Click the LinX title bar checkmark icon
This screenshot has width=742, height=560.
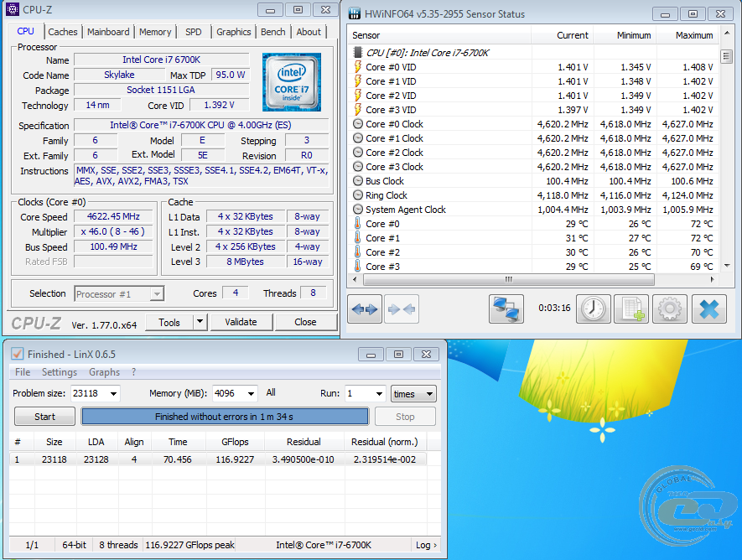(17, 354)
